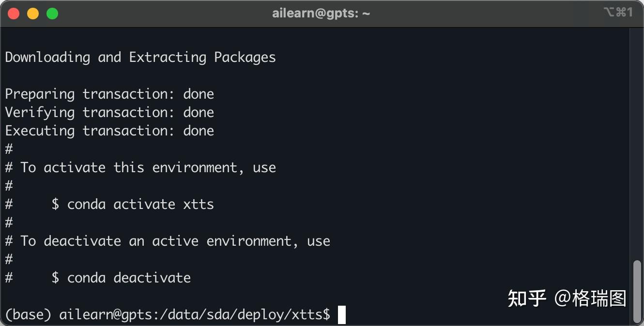Click the 知乎 watermark logo
Screen dimensions: 644x326
527,298
